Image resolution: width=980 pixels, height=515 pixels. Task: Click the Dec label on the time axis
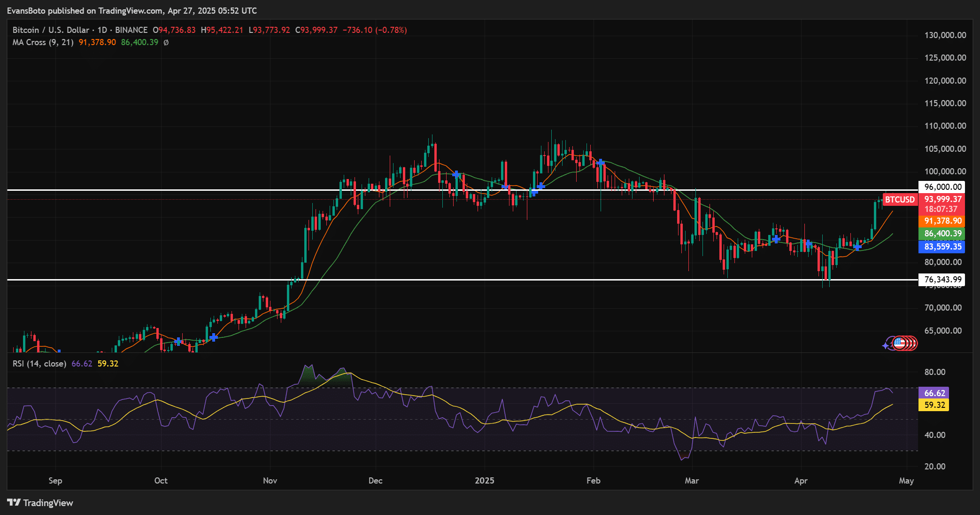[376, 481]
